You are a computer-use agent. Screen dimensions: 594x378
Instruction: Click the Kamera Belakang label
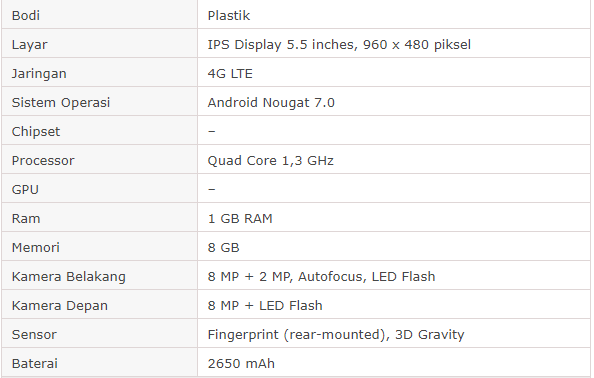pos(69,277)
